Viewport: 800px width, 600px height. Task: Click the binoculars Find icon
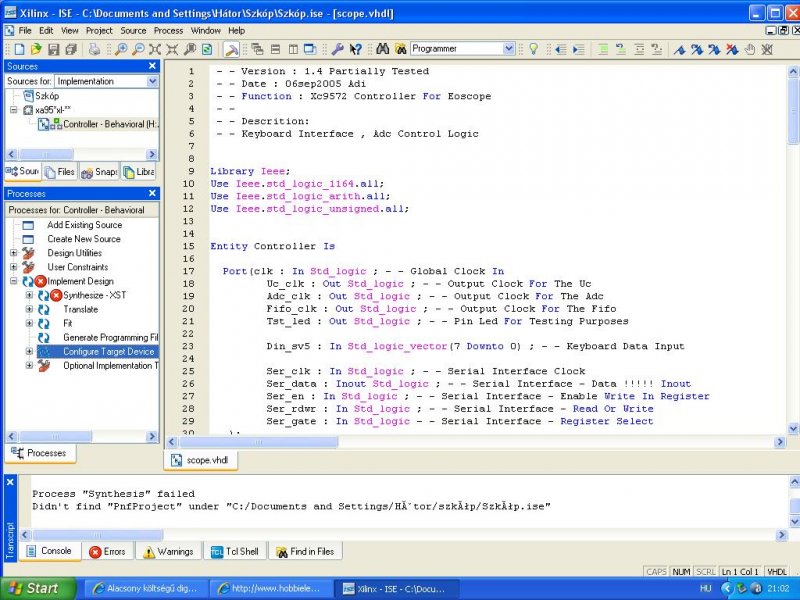381,49
